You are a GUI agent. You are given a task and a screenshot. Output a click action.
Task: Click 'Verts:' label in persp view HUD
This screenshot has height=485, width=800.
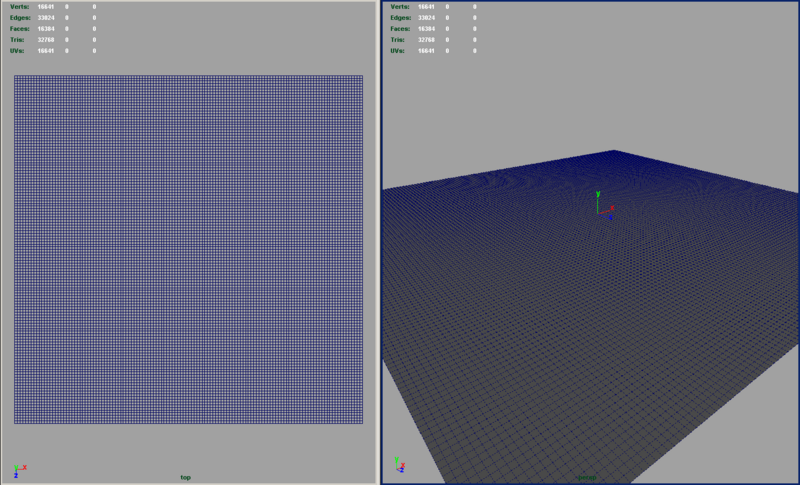pyautogui.click(x=400, y=7)
